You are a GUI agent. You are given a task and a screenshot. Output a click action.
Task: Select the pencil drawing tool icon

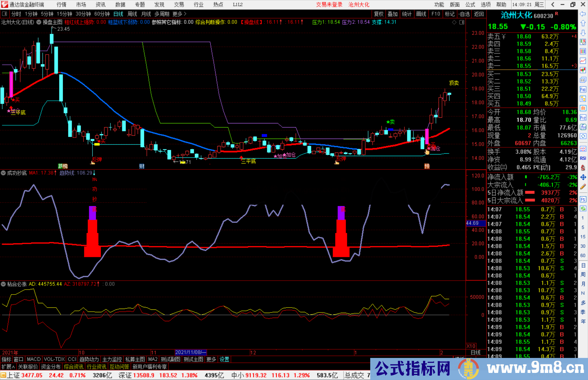583,187
